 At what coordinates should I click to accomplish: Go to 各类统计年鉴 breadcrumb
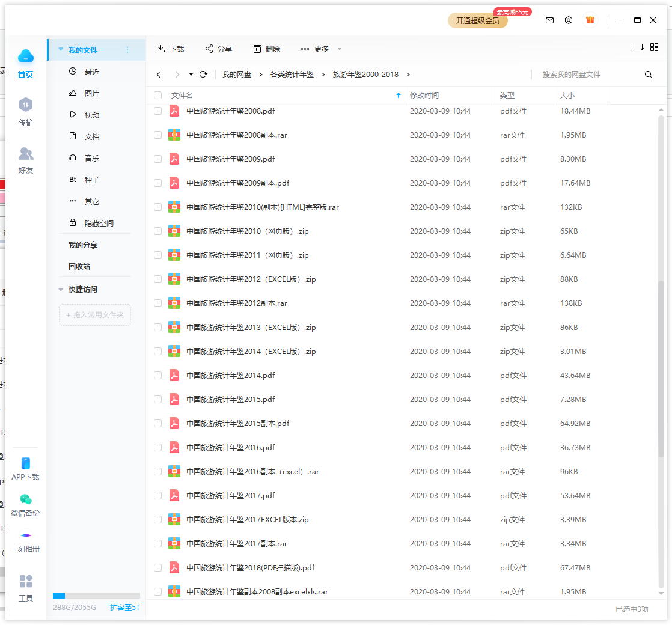coord(292,75)
